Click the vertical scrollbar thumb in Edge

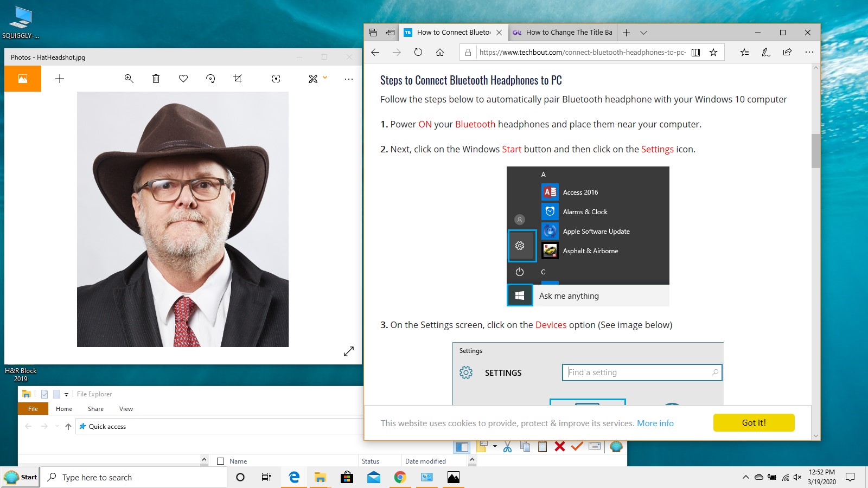tap(816, 151)
